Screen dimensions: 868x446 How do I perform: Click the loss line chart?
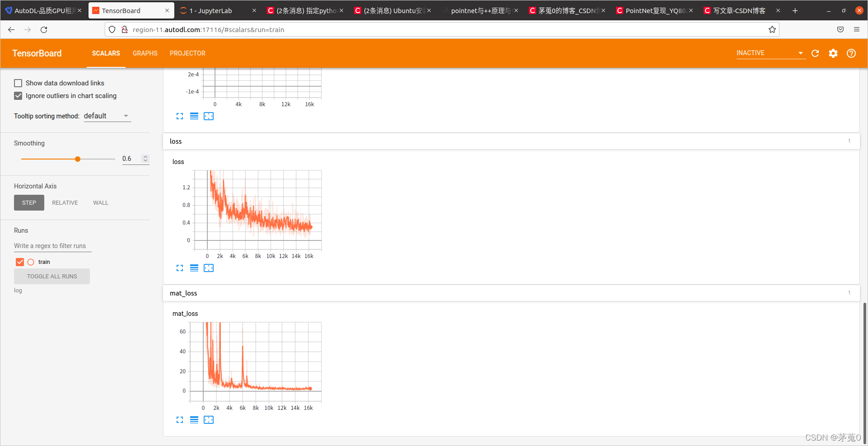point(257,210)
